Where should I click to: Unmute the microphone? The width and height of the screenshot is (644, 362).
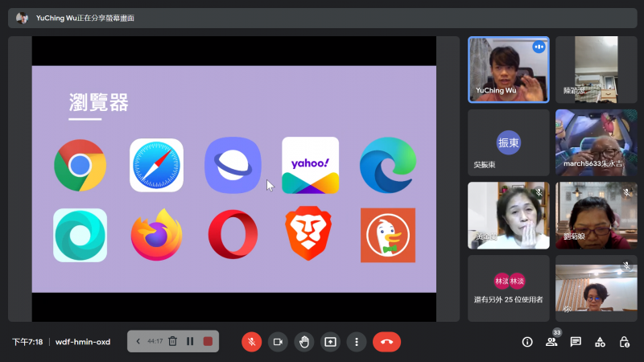[252, 341]
